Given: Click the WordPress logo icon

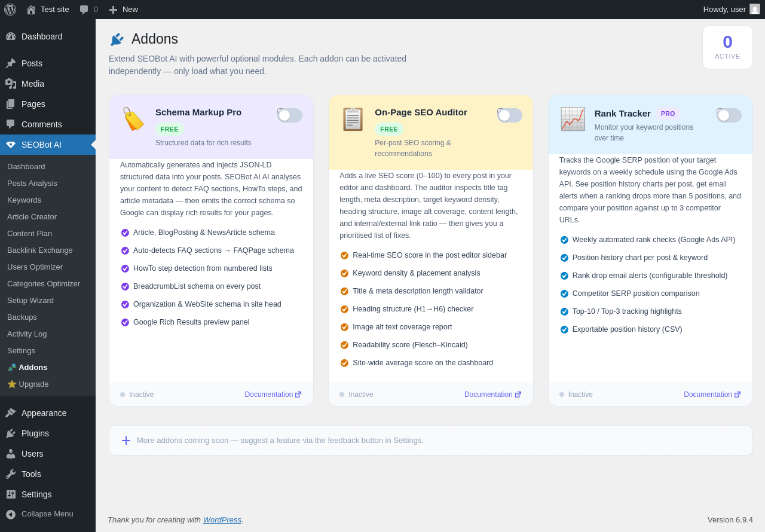Looking at the screenshot, I should point(10,10).
